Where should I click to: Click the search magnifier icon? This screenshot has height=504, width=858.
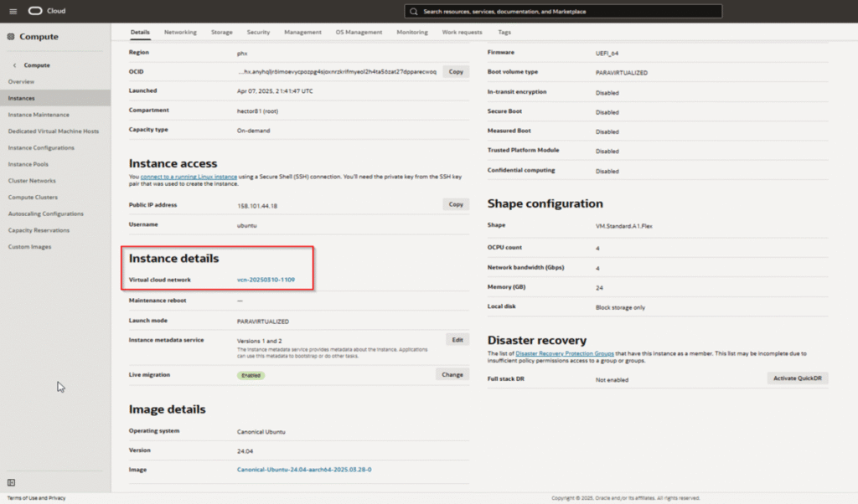coord(415,12)
